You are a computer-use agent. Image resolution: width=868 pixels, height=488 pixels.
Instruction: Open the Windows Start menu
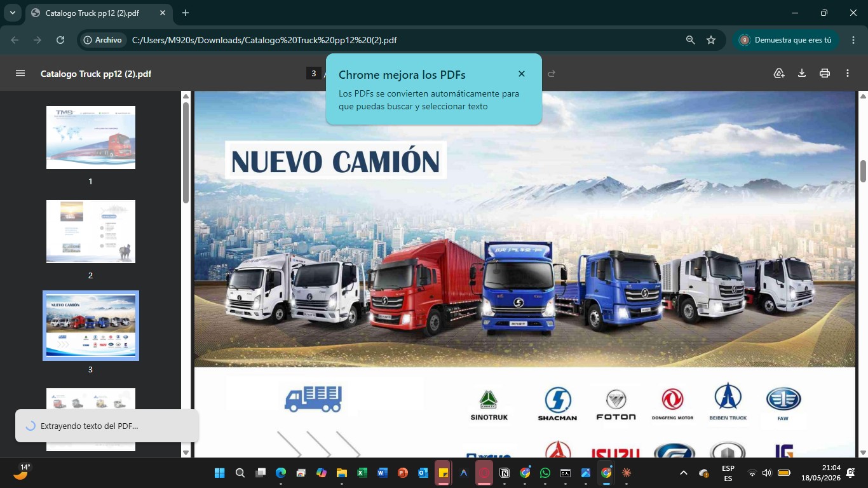[220, 473]
